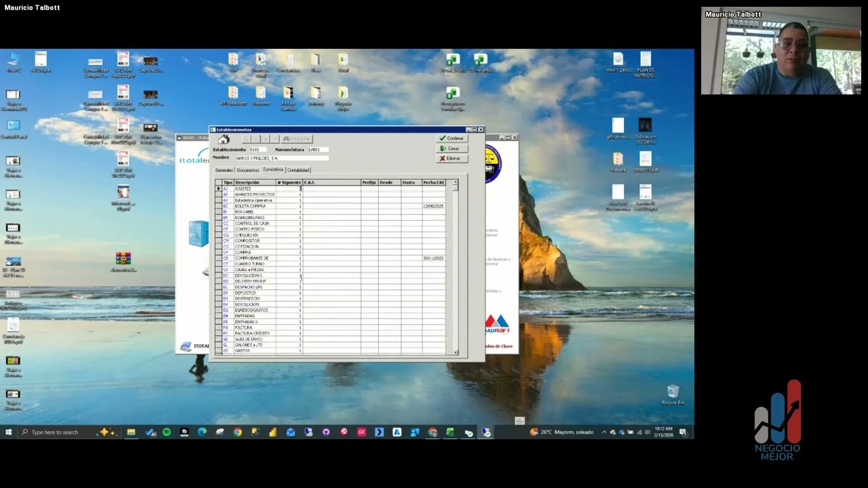Click the Establecimiento code field 0101

click(260, 149)
